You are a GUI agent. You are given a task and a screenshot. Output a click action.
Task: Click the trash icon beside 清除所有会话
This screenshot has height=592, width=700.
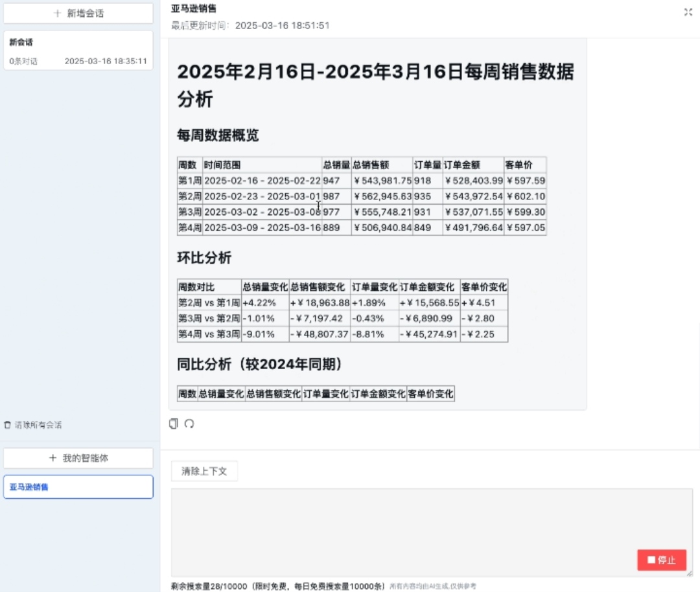(7, 425)
